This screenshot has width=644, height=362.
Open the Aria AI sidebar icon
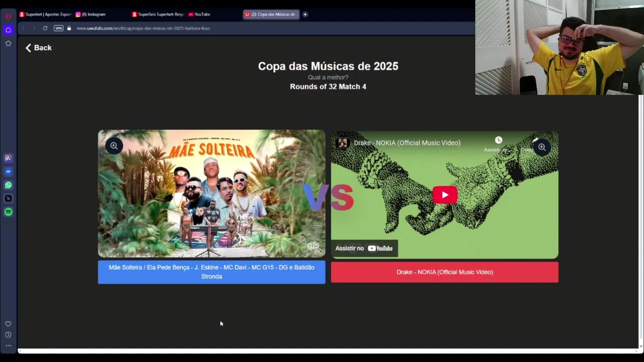pos(8,158)
